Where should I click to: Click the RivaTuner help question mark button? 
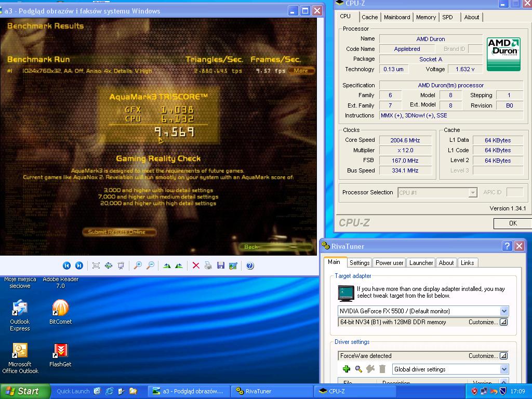507,246
